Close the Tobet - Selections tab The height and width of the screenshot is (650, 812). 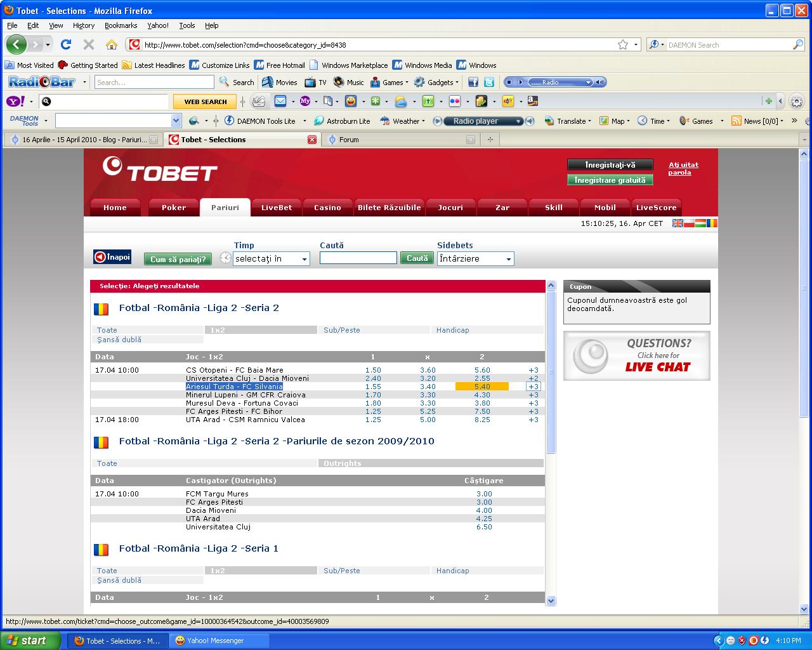click(x=312, y=140)
